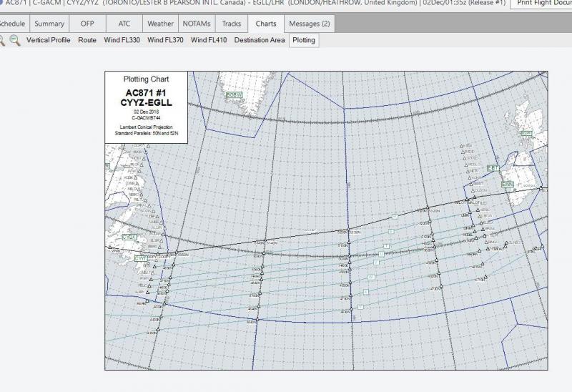
Task: Click the Print Flight Documents button
Action: point(541,4)
